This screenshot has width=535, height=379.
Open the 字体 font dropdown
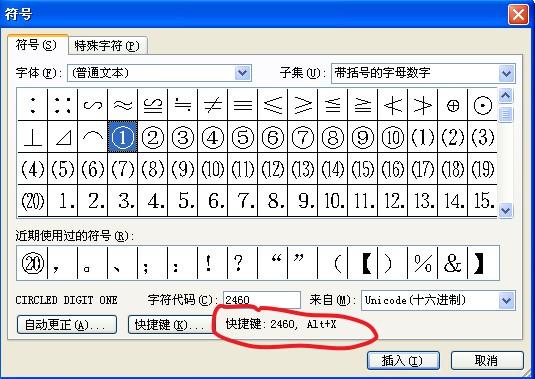pos(159,73)
